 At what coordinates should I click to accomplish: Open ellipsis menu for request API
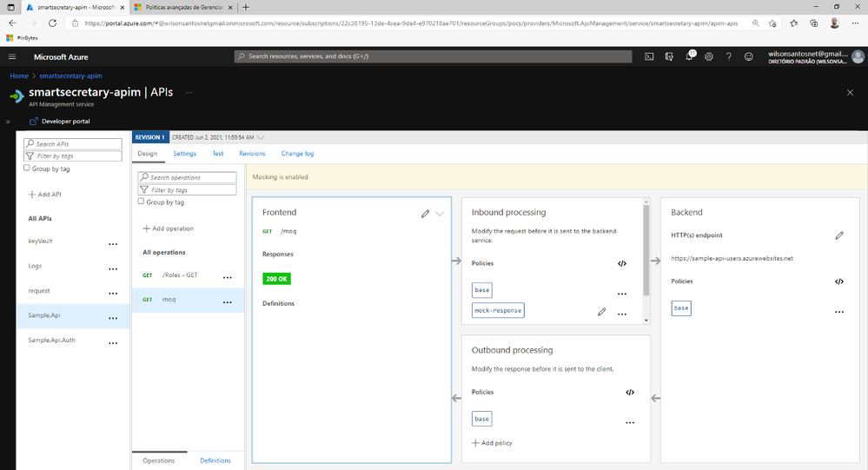tap(113, 294)
